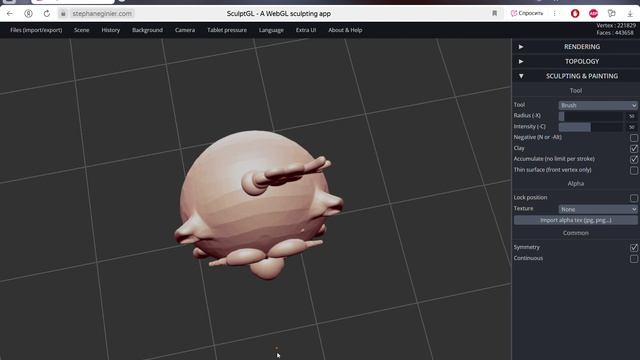Enable the Continuous checkbox
The image size is (640, 360).
(633, 259)
